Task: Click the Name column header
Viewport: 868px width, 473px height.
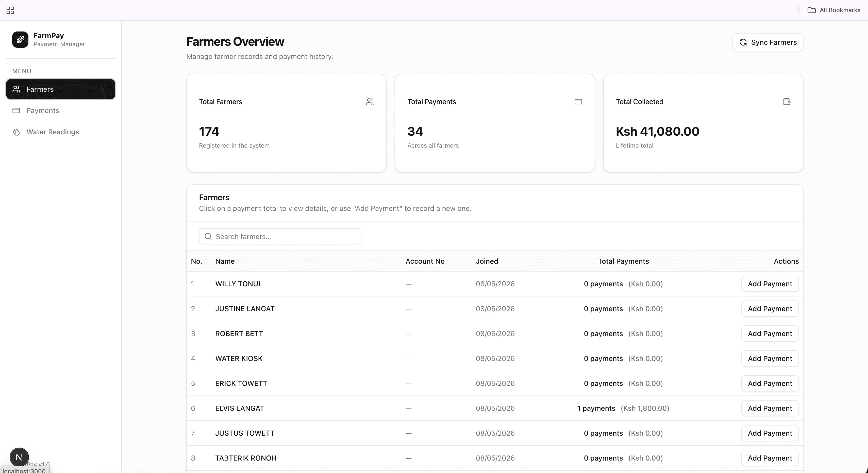Action: 225,261
